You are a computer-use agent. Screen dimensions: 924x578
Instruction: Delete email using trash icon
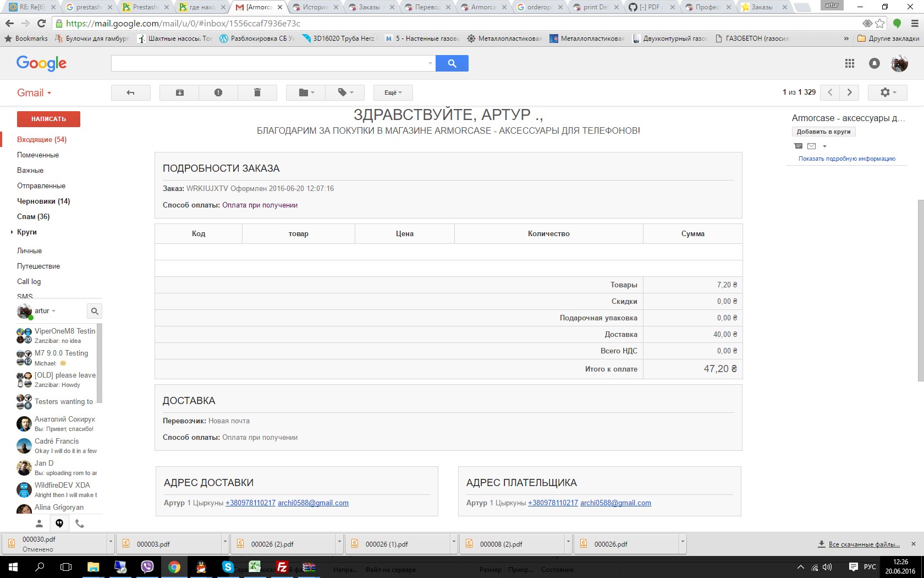point(257,92)
